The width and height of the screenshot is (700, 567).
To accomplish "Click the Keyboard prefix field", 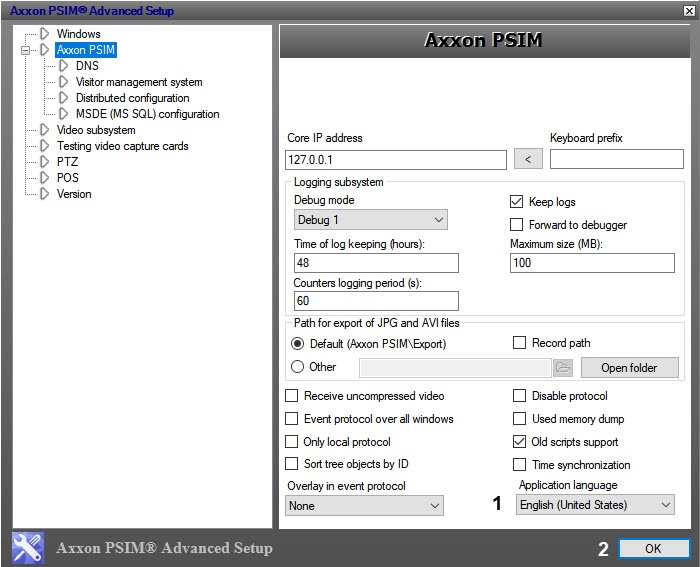I will coord(617,159).
